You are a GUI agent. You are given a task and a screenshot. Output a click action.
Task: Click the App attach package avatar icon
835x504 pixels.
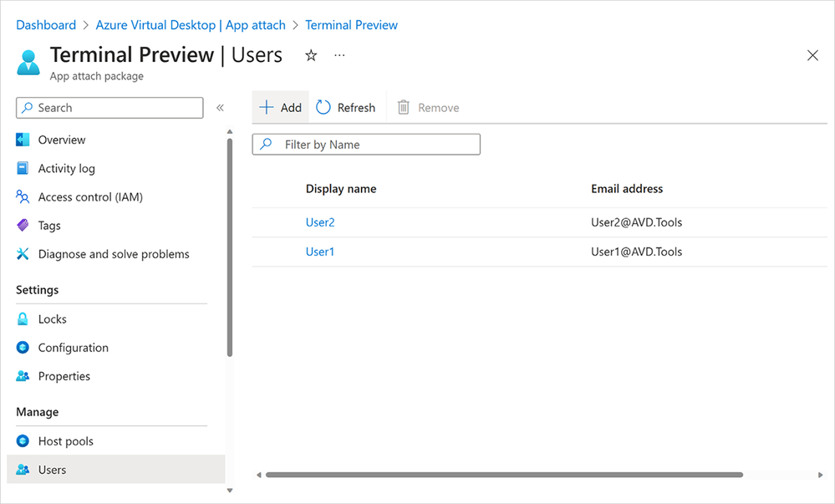tap(28, 63)
